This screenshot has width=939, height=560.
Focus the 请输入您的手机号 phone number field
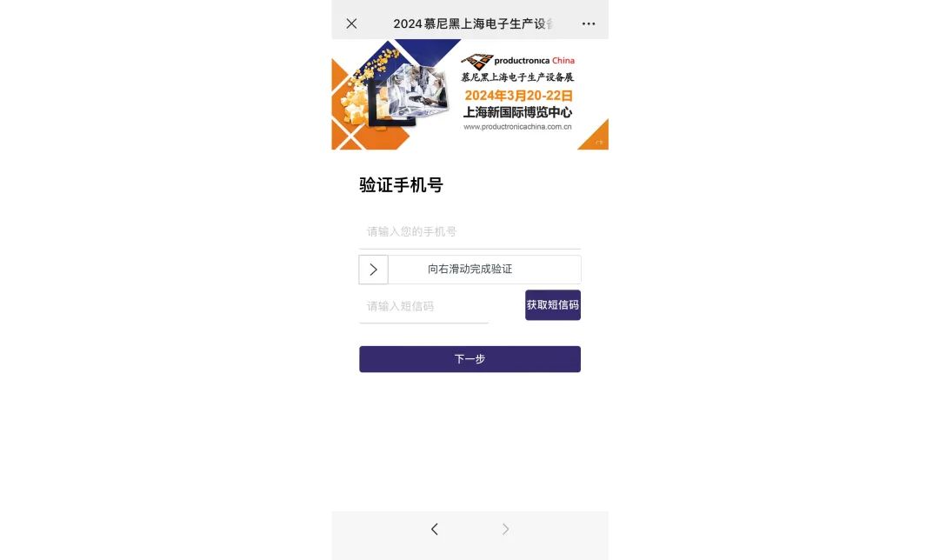[x=470, y=232]
